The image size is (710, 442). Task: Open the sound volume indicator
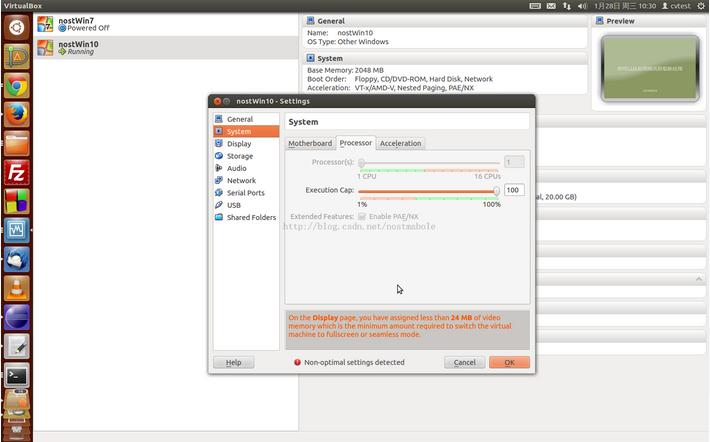click(x=582, y=6)
